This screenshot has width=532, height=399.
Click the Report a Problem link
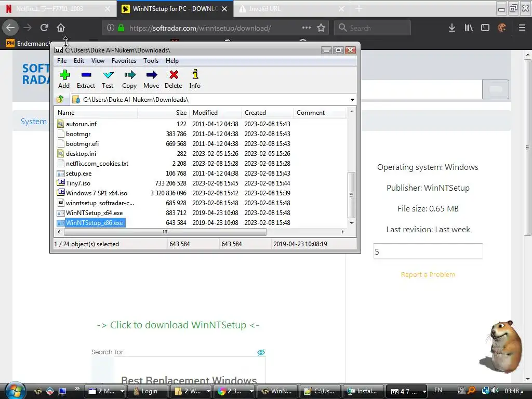pyautogui.click(x=428, y=274)
